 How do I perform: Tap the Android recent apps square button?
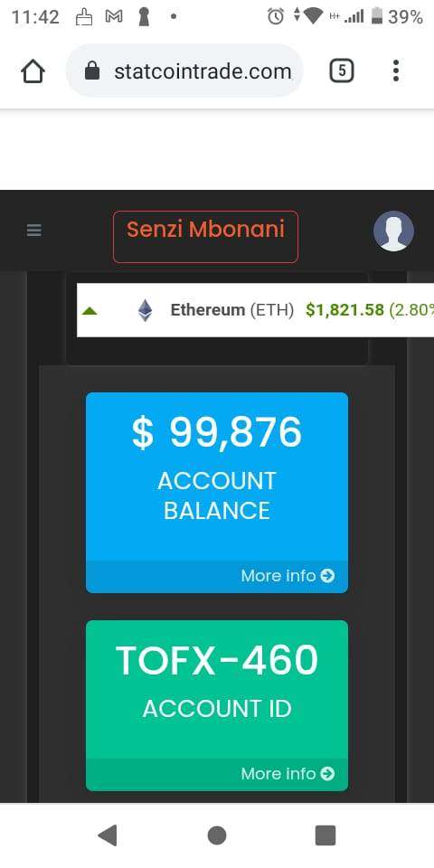325,835
